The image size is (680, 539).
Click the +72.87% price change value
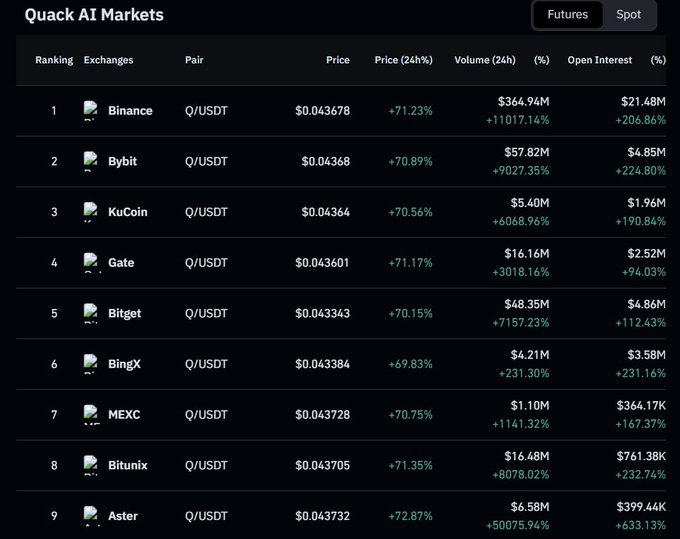click(410, 516)
